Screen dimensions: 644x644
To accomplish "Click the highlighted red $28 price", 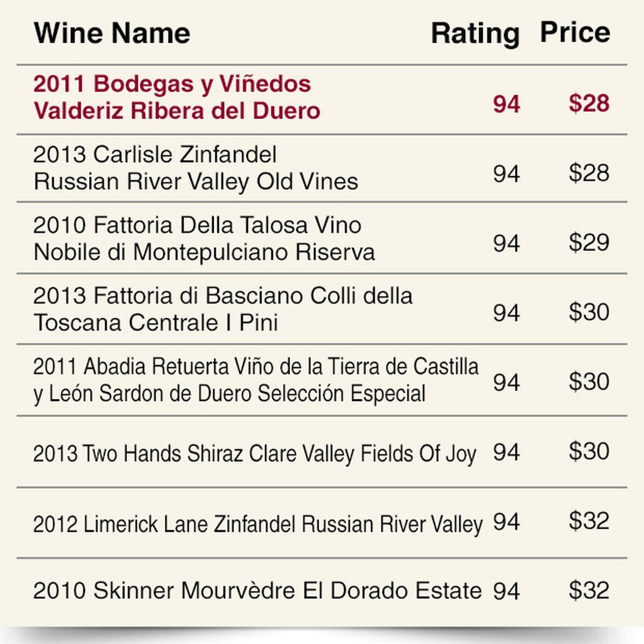I will (589, 103).
